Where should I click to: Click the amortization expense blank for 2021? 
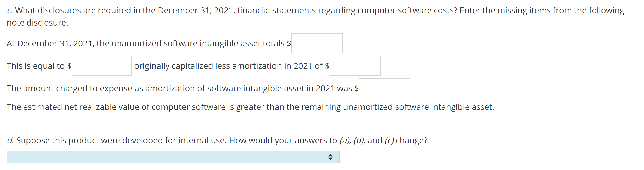click(385, 88)
